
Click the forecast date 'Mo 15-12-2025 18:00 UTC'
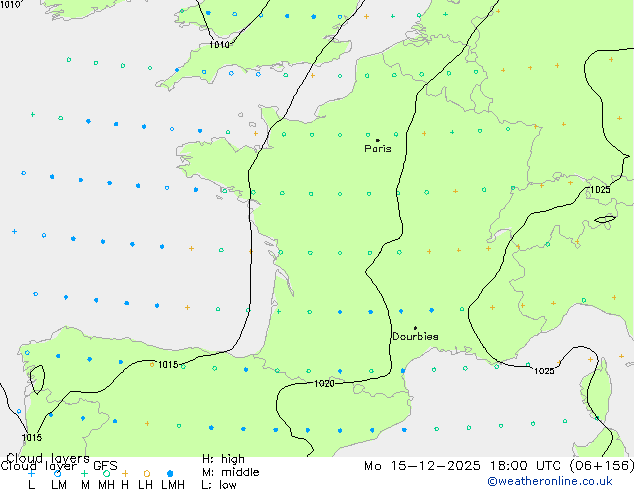pyautogui.click(x=465, y=466)
